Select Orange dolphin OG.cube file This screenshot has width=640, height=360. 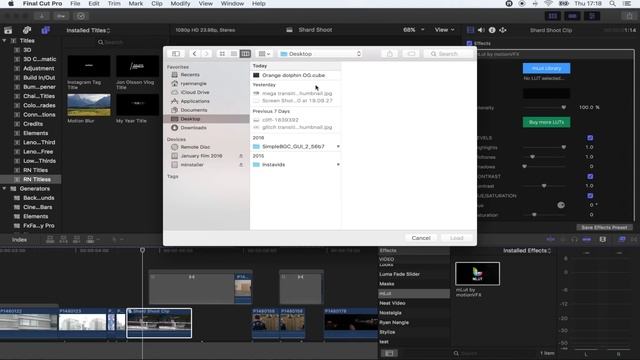click(x=296, y=75)
